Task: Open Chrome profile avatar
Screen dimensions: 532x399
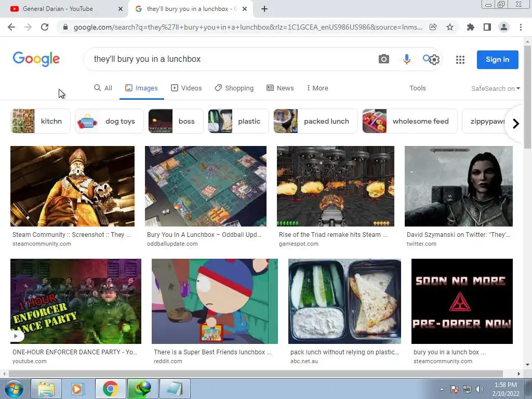Action: click(x=504, y=27)
